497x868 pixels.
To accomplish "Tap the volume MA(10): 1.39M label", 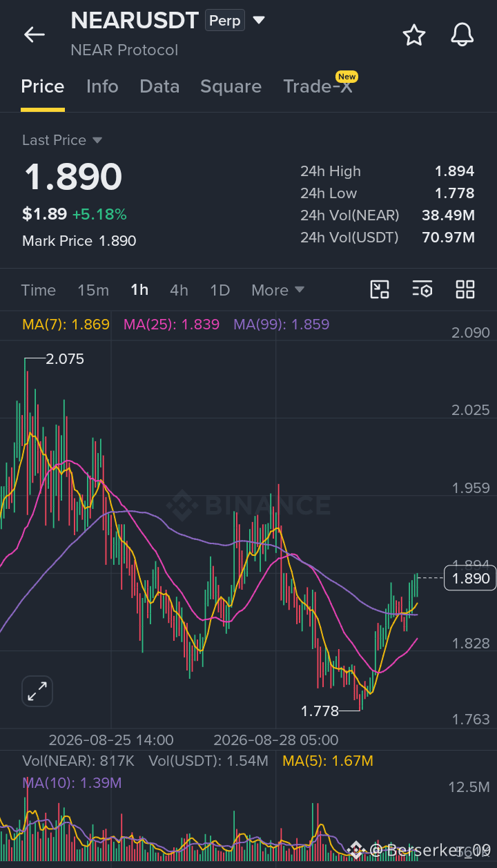I will coord(72,782).
